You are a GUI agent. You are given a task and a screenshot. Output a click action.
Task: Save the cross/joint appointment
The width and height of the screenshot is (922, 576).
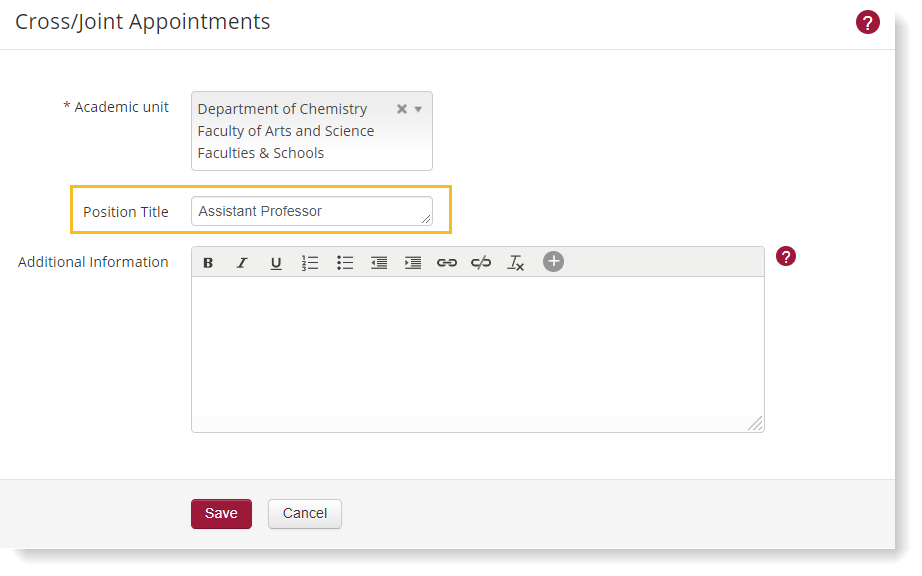tap(221, 514)
